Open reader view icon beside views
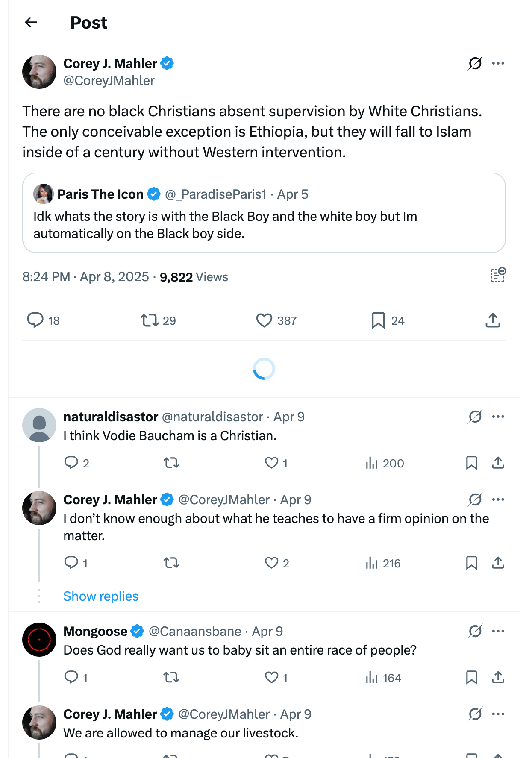Image resolution: width=532 pixels, height=758 pixels. click(498, 276)
